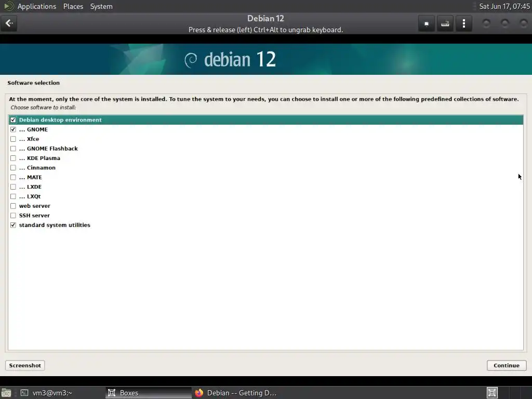Tick the LXQt checkbox
This screenshot has height=399, width=532.
(13, 196)
